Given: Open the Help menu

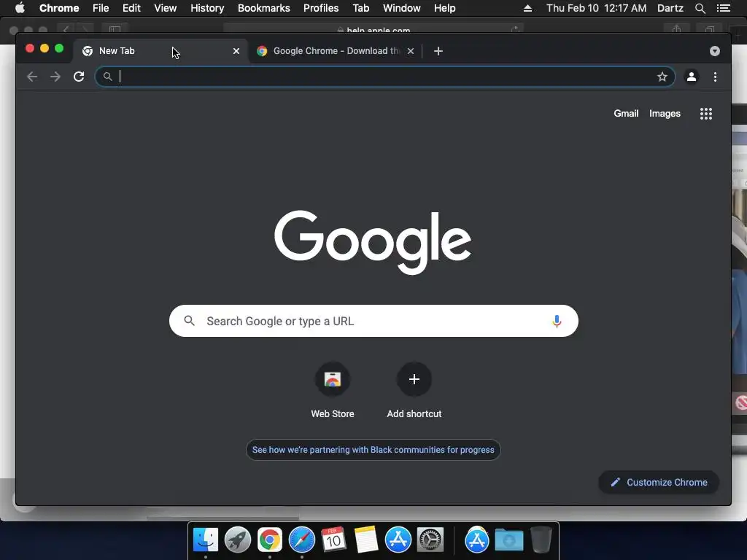Looking at the screenshot, I should point(444,8).
